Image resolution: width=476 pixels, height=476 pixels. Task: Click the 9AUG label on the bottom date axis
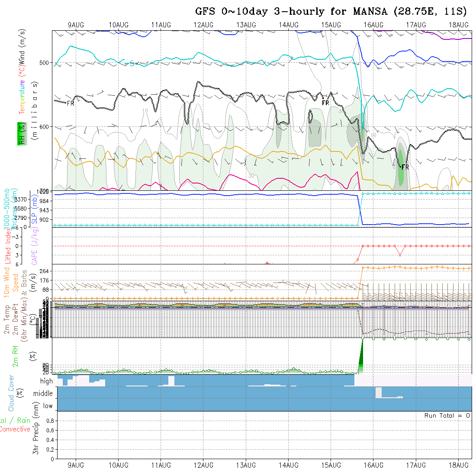pyautogui.click(x=76, y=465)
